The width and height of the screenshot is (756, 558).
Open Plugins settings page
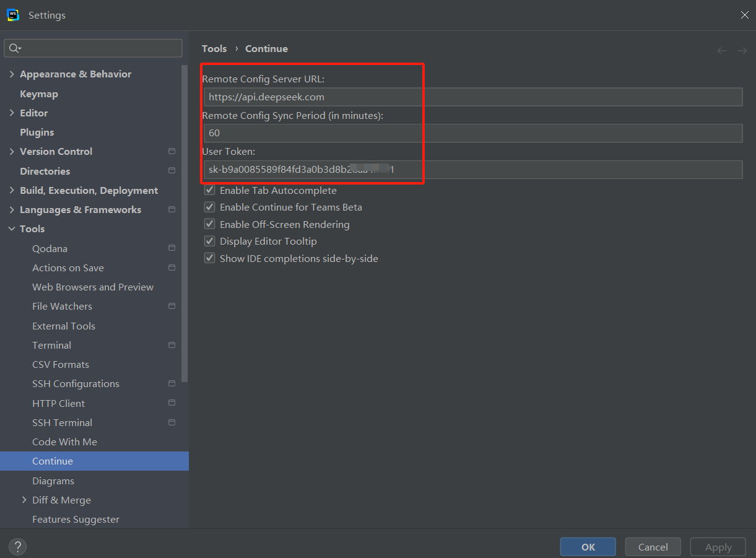tap(37, 132)
